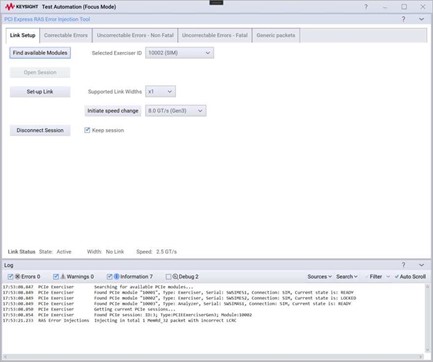
Task: Click the Information blue icon
Action: (x=117, y=277)
